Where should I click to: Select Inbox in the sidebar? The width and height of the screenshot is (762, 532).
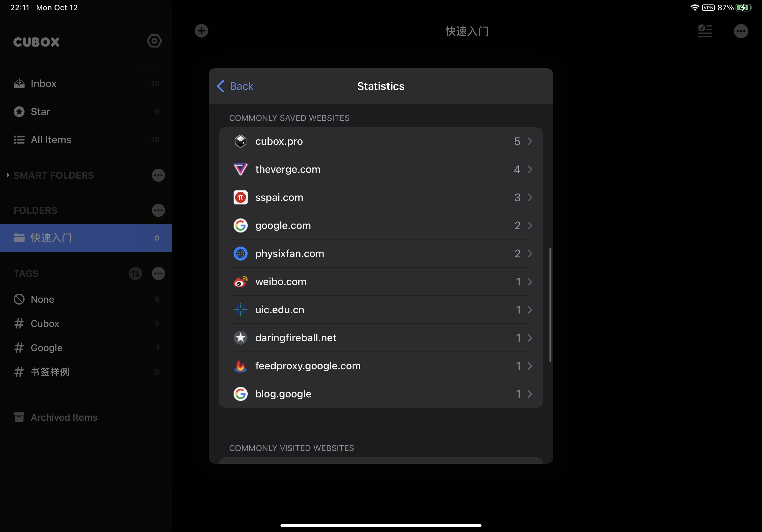tap(86, 84)
